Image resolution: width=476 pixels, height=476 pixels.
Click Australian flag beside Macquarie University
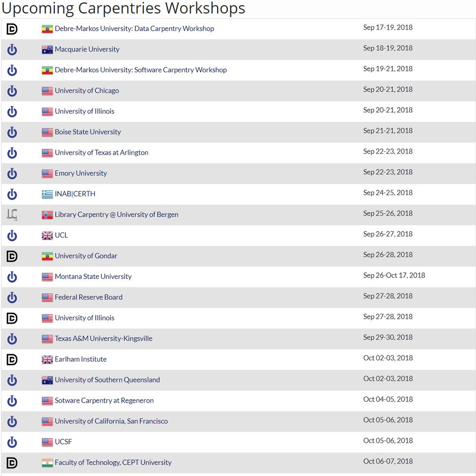coord(47,50)
